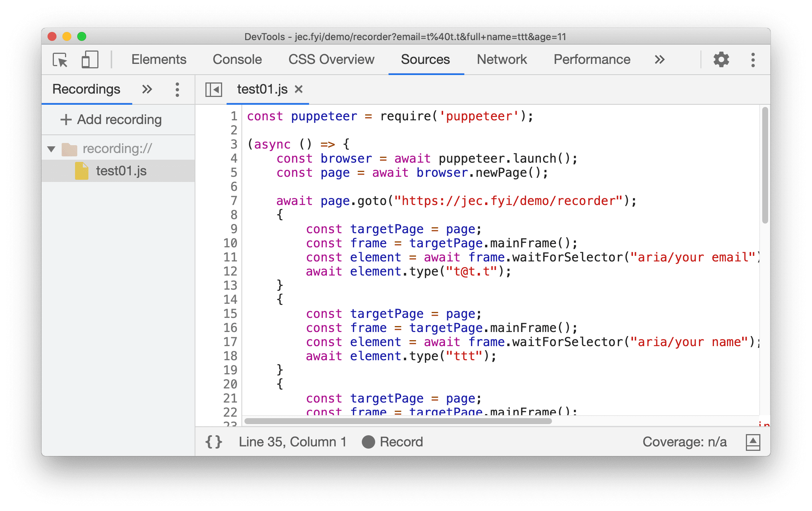This screenshot has width=812, height=511.
Task: Click the Sources tab in DevTools
Action: click(x=425, y=59)
